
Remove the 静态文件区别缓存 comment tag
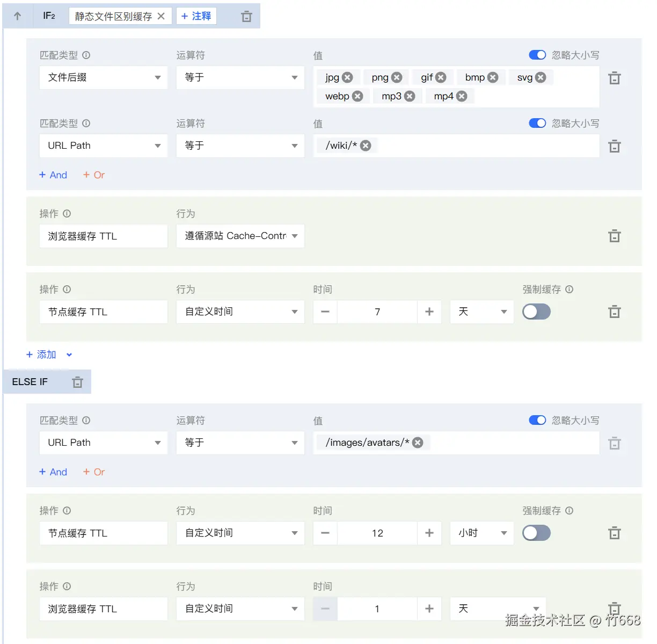pos(161,16)
